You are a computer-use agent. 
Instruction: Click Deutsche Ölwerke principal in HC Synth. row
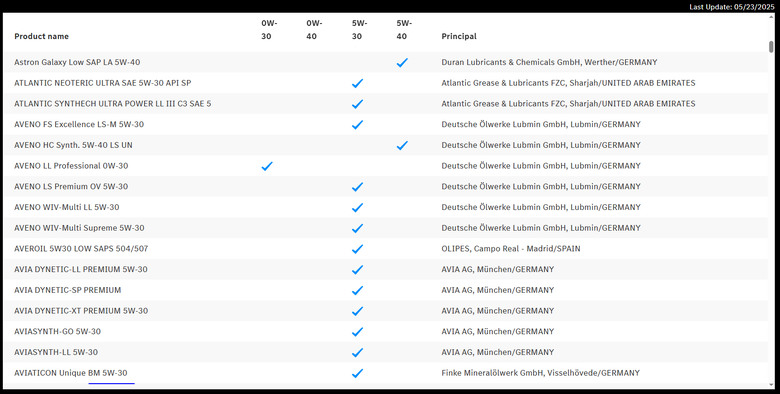541,145
